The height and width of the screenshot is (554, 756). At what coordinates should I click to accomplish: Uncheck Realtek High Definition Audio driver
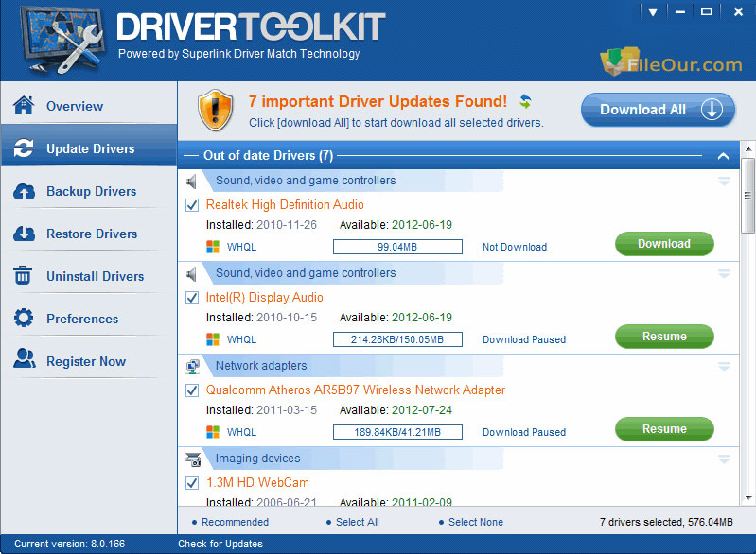click(192, 205)
